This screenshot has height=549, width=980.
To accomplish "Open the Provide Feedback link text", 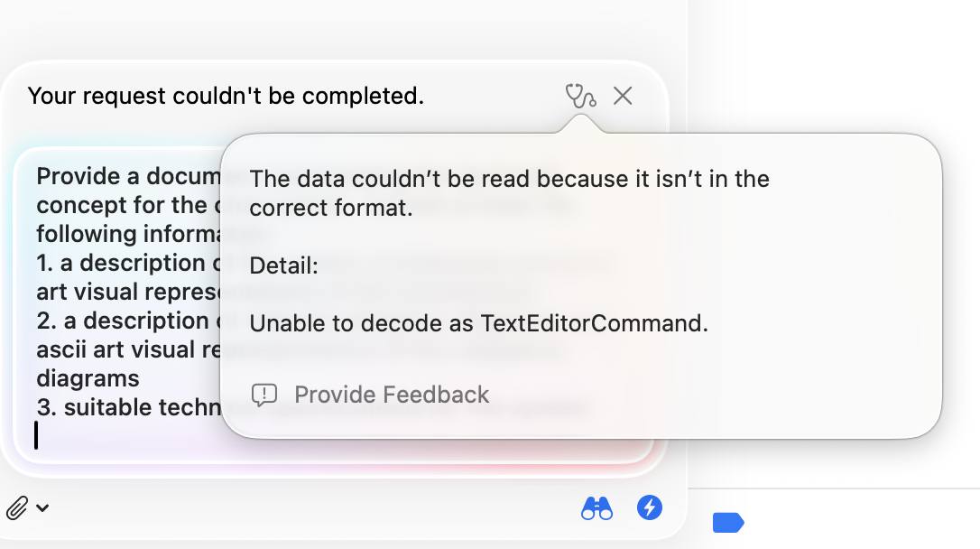I will pyautogui.click(x=392, y=395).
